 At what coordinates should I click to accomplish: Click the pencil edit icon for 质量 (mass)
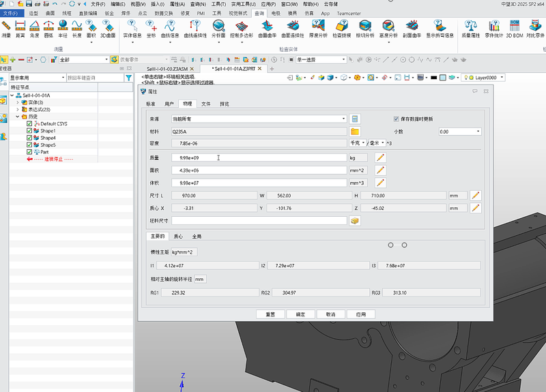click(x=381, y=157)
